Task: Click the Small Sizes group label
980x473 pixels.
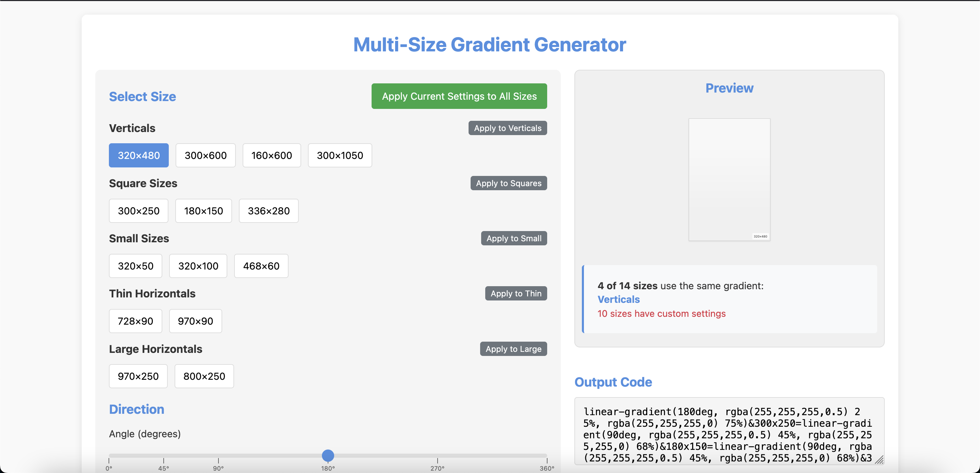Action: (139, 239)
